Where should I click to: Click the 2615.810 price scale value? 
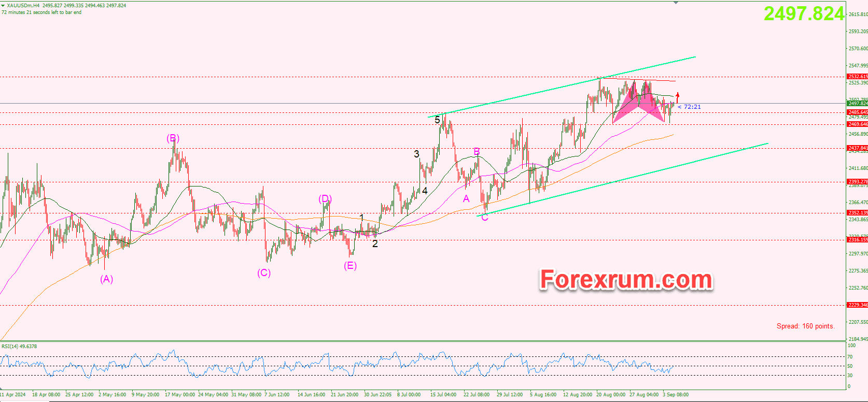(x=858, y=15)
